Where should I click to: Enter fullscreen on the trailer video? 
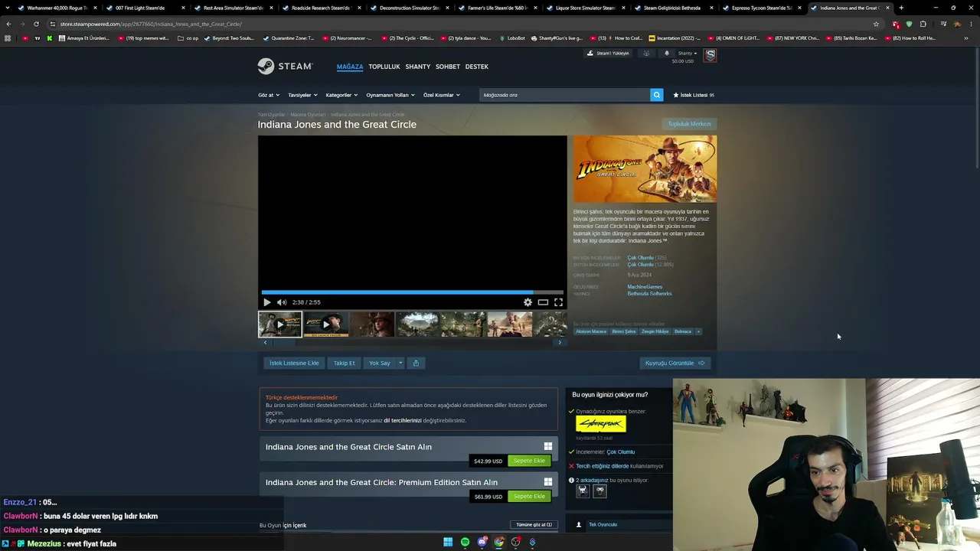point(558,302)
